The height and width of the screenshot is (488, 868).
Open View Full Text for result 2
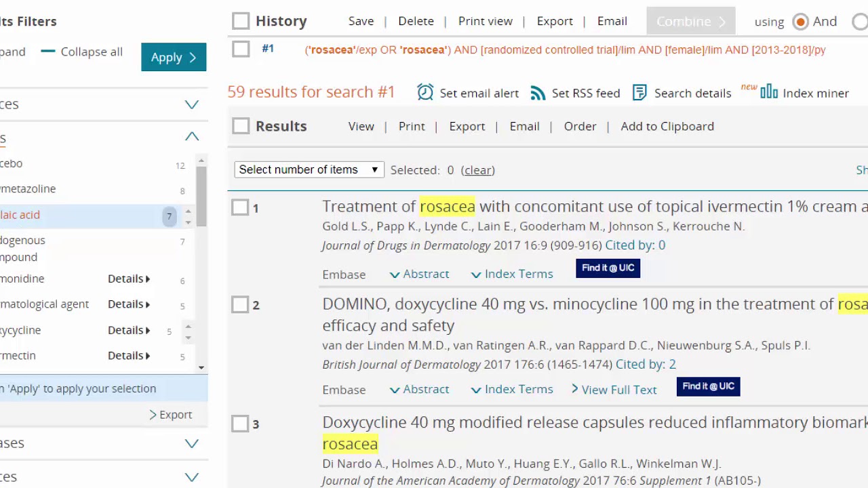point(614,390)
